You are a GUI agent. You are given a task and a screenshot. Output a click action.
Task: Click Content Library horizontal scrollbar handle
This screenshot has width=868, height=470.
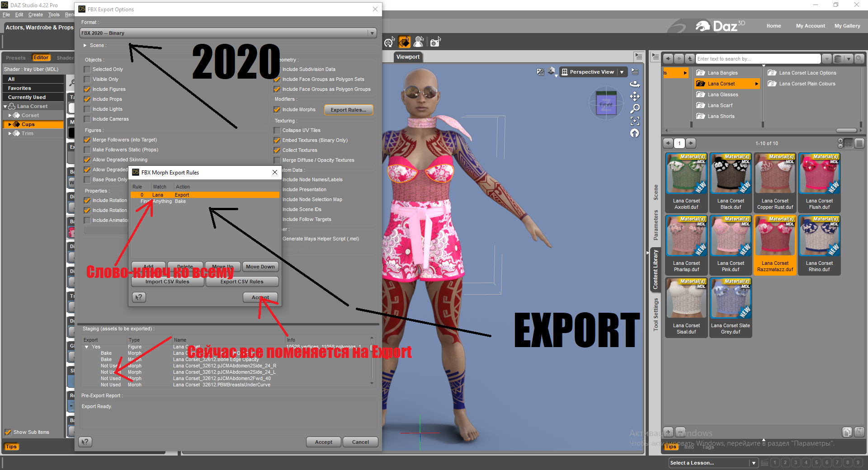click(x=846, y=130)
